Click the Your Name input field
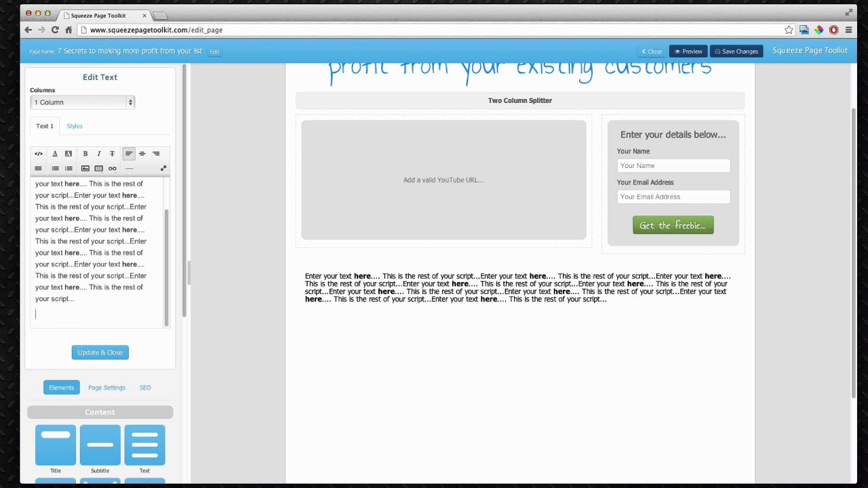868x488 pixels. tap(673, 165)
